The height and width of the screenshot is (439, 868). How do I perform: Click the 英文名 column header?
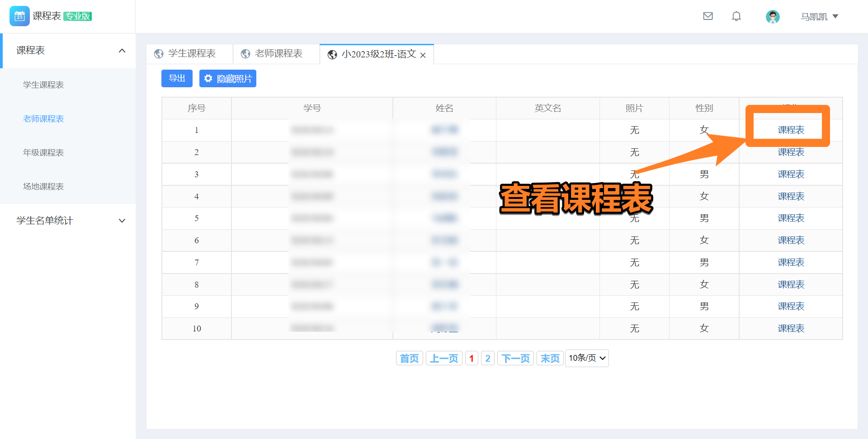(548, 109)
